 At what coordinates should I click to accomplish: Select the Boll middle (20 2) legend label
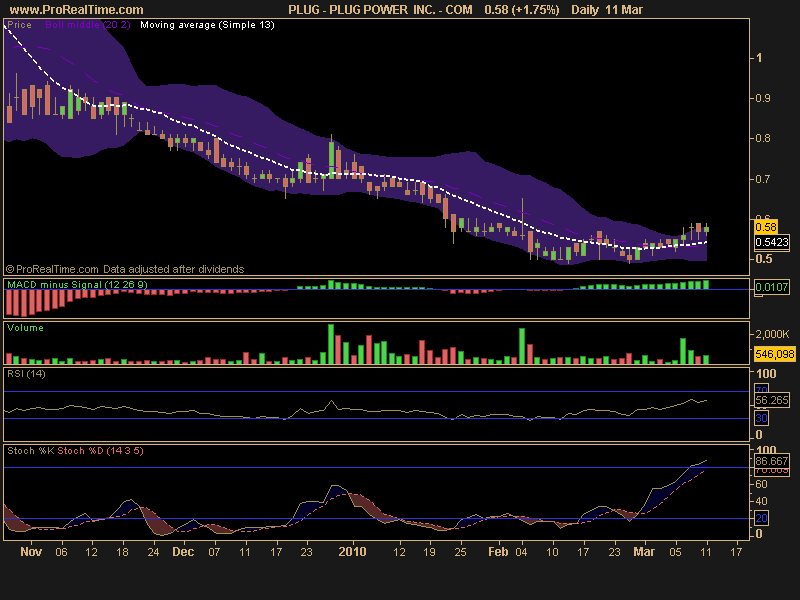(x=88, y=24)
